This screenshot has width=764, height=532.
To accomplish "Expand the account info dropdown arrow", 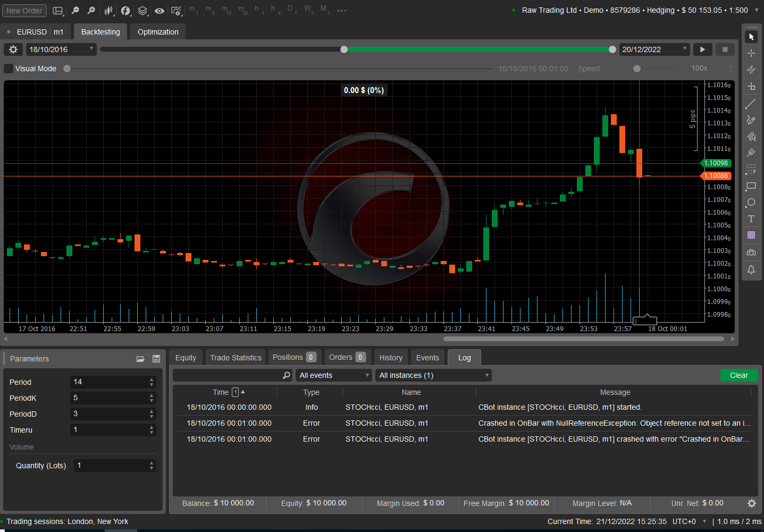I will pos(757,10).
